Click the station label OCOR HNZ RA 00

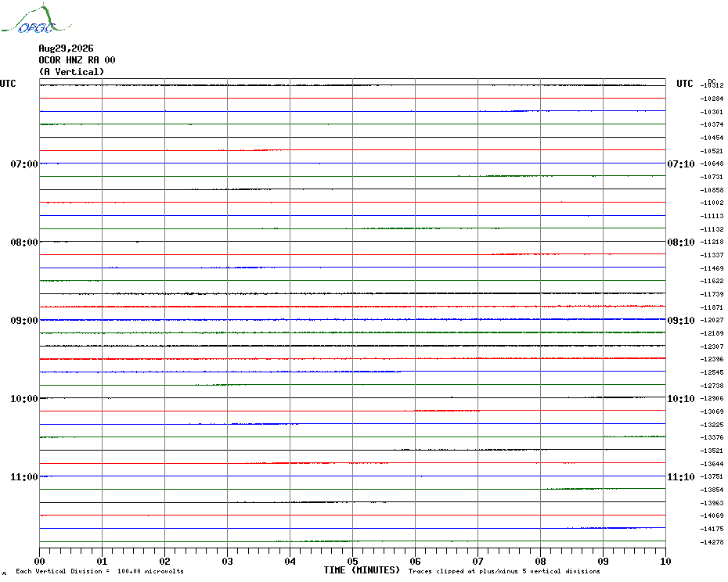point(77,60)
